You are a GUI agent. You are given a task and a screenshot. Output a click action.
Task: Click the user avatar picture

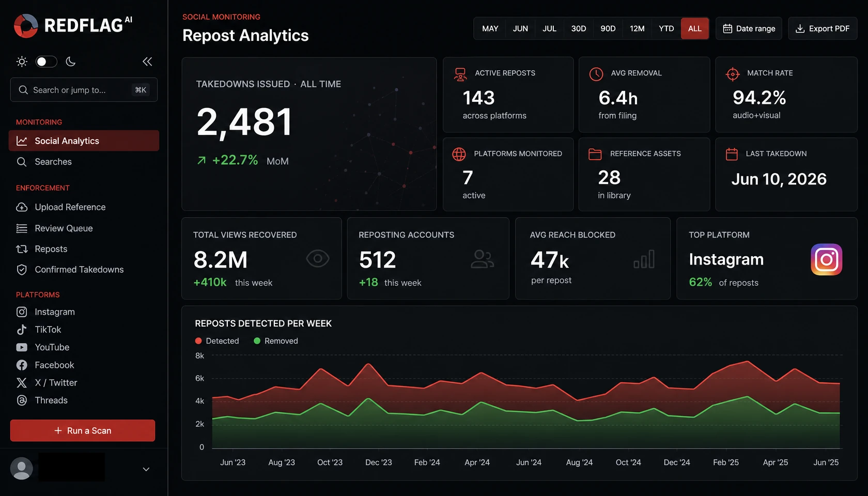click(22, 469)
